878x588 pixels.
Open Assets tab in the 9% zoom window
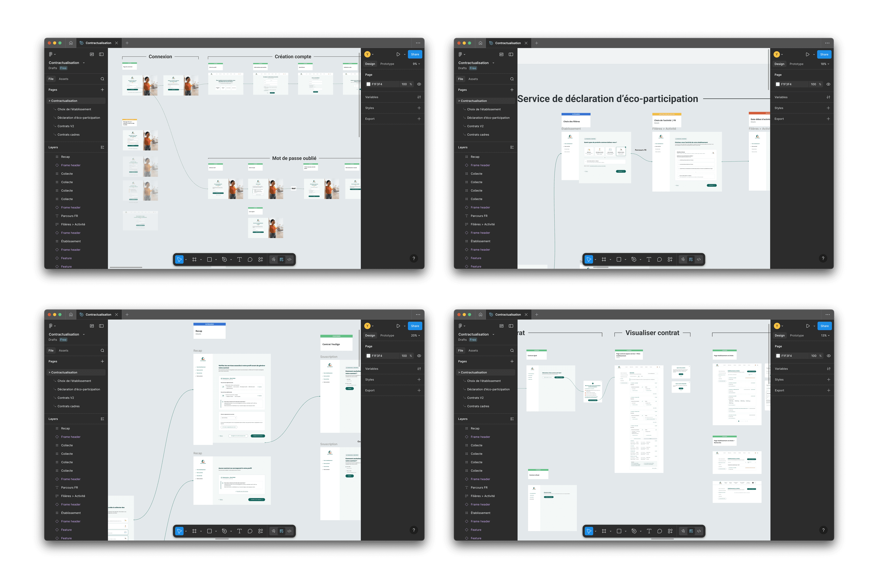(64, 79)
